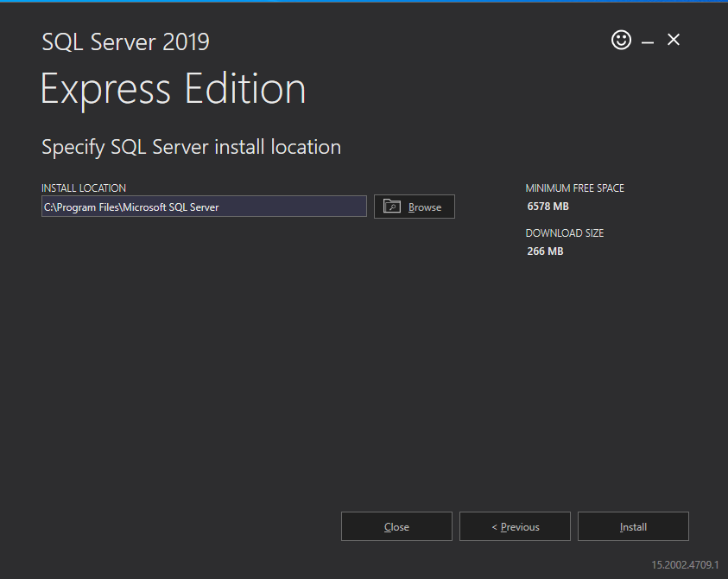728x579 pixels.
Task: Click the smiley feedback icon
Action: (x=621, y=40)
